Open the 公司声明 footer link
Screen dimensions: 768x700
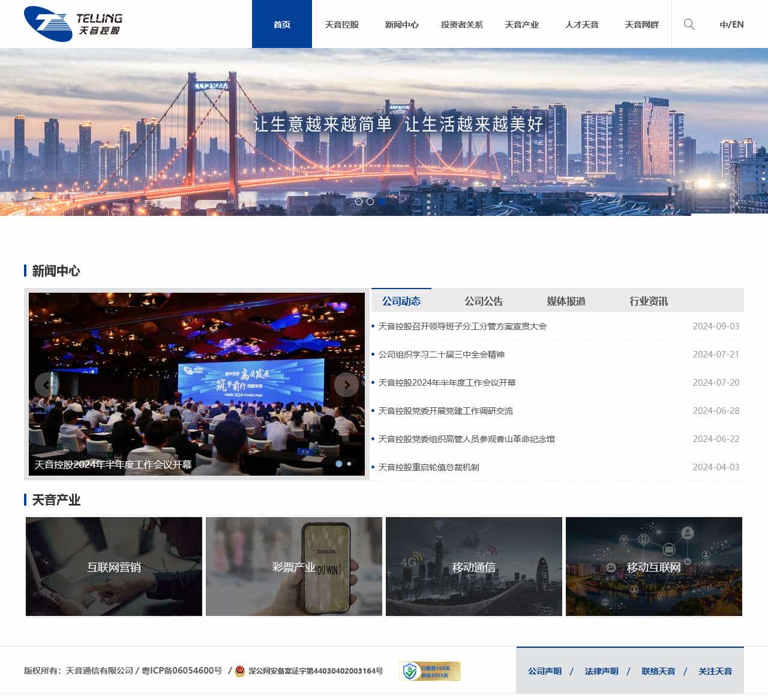[x=545, y=671]
